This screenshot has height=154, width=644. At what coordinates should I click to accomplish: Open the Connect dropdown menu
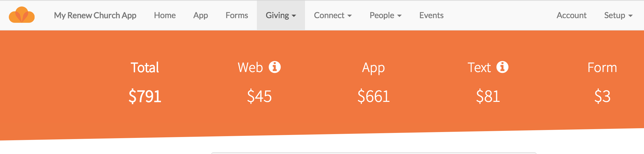(x=333, y=15)
